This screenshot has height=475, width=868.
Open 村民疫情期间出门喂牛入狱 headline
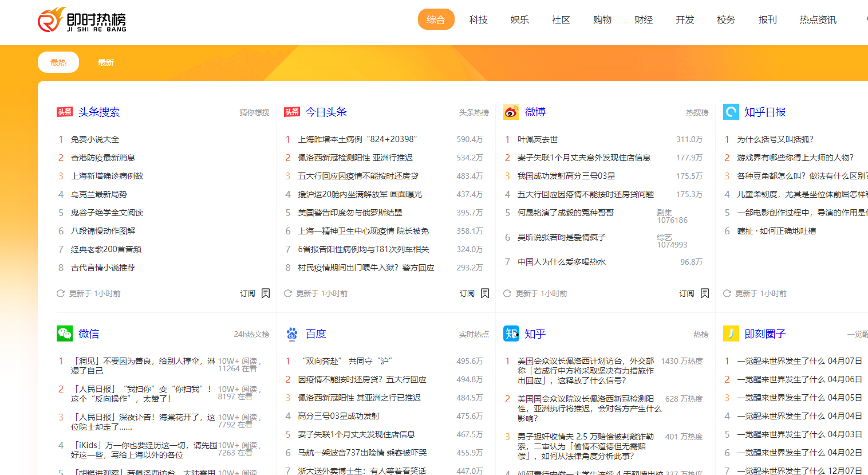click(x=366, y=268)
